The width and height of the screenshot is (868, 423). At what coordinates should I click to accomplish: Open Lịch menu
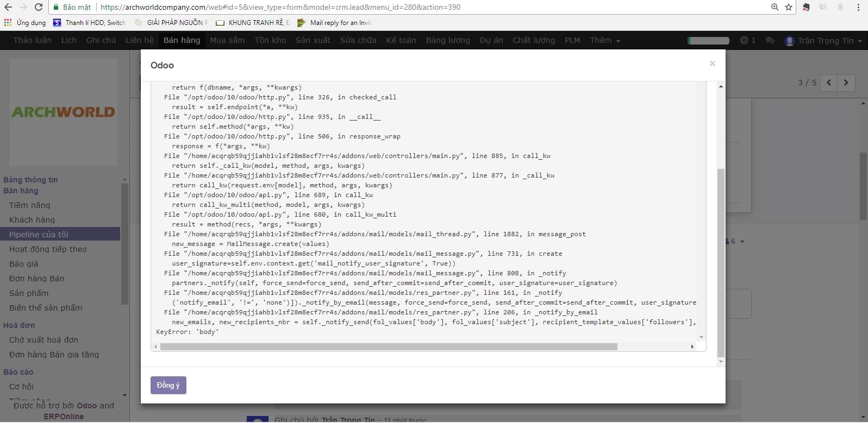point(69,40)
